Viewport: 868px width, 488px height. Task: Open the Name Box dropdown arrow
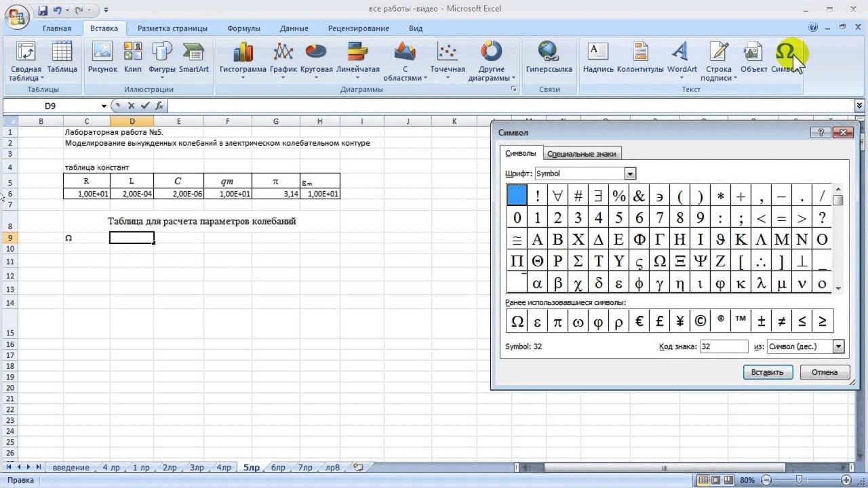pyautogui.click(x=104, y=106)
